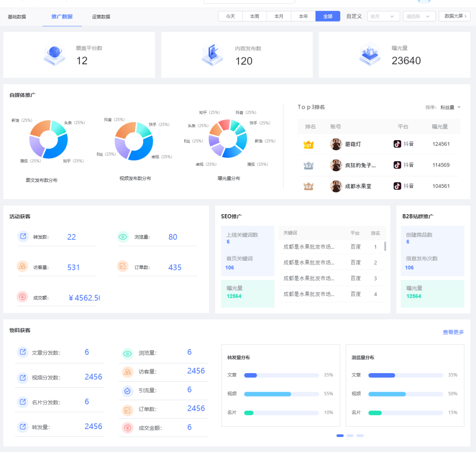Click the B2B 曝光量 12564 tile
This screenshot has height=452, width=476.
[x=432, y=294]
